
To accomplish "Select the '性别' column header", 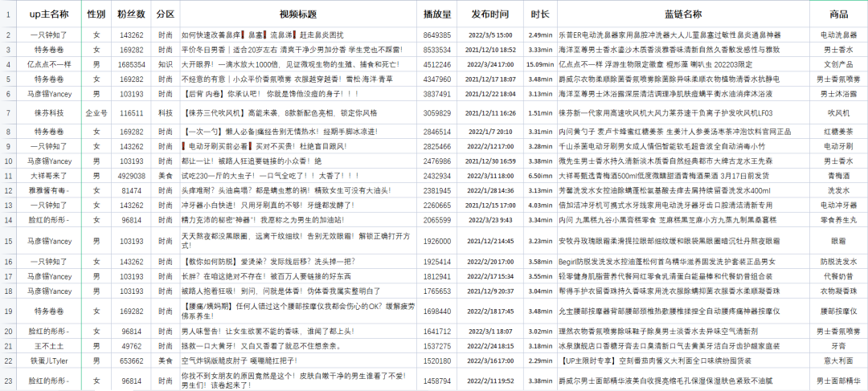I will coord(96,14).
